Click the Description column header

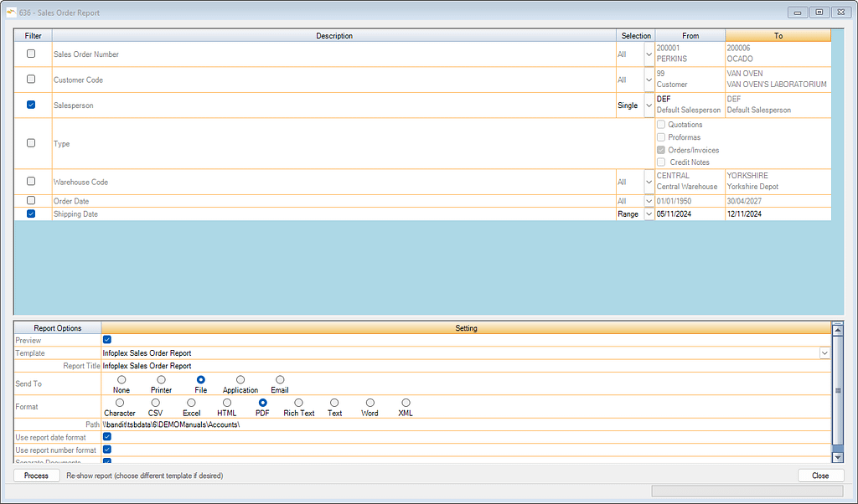(x=334, y=36)
